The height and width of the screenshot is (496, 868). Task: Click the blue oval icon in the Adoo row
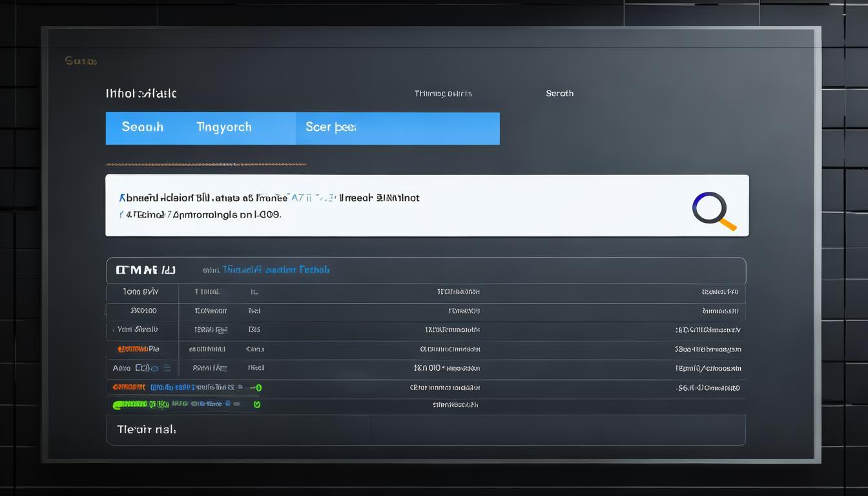coord(155,368)
